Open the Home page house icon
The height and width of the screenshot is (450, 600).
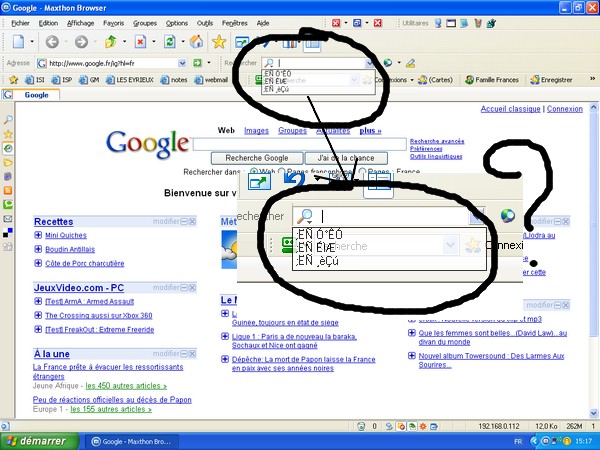(x=196, y=41)
